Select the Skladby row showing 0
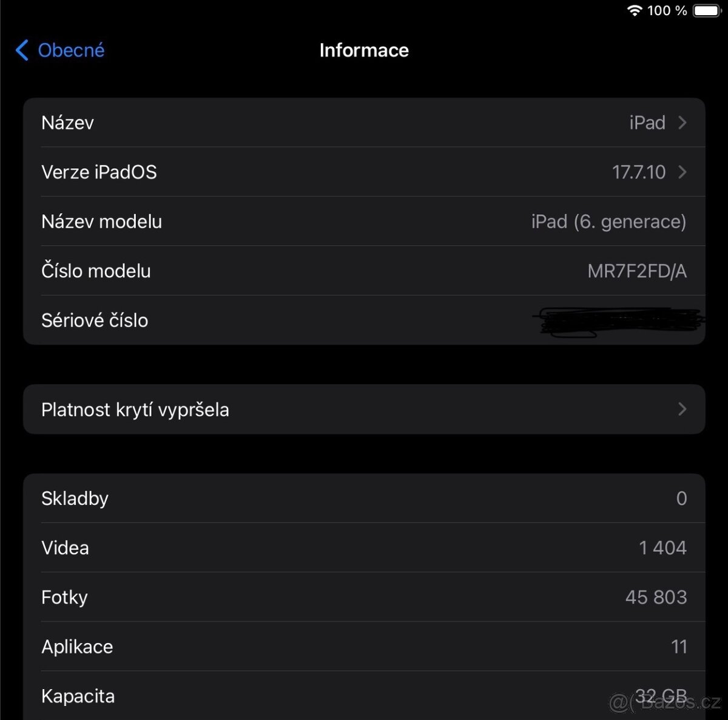This screenshot has height=720, width=728. pos(364,498)
